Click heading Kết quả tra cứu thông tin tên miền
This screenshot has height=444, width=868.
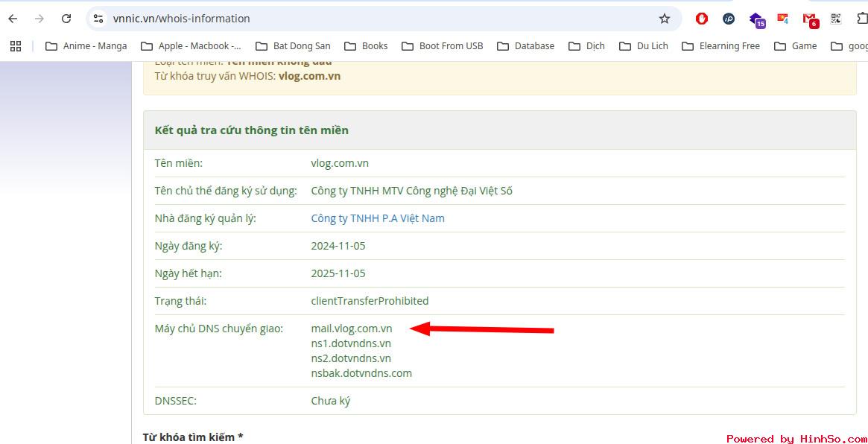tap(252, 130)
